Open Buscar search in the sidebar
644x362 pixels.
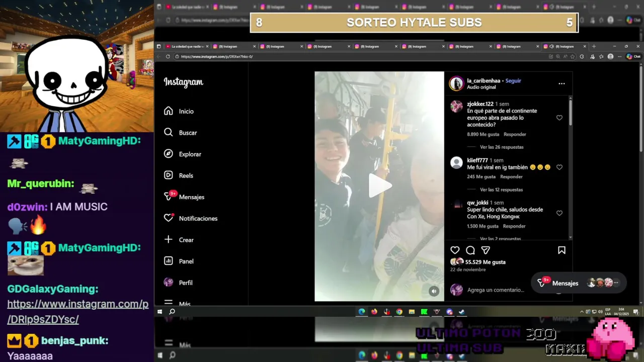181,133
